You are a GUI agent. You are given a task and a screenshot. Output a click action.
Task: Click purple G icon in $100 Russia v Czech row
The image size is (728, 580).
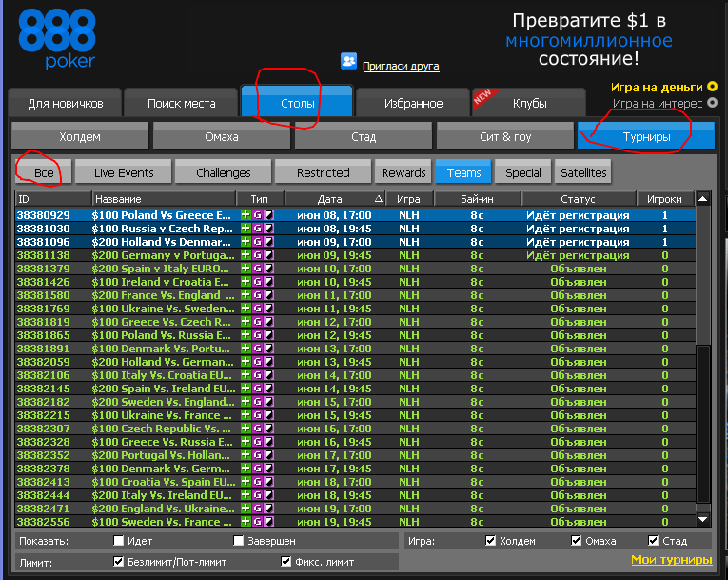pos(257,229)
